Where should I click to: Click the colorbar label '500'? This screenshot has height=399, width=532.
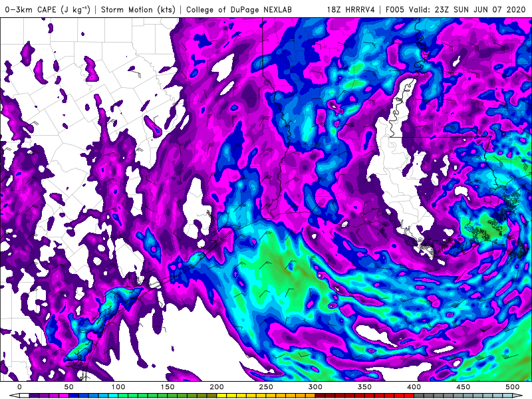tap(512, 387)
